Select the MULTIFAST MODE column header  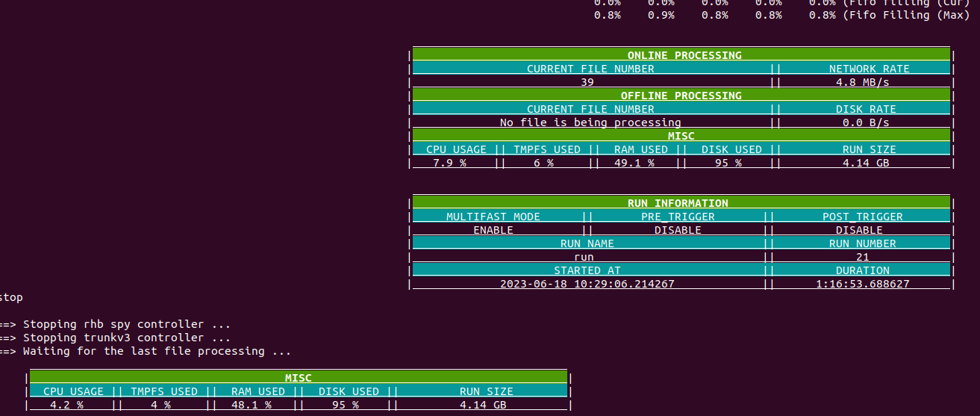pyautogui.click(x=493, y=217)
